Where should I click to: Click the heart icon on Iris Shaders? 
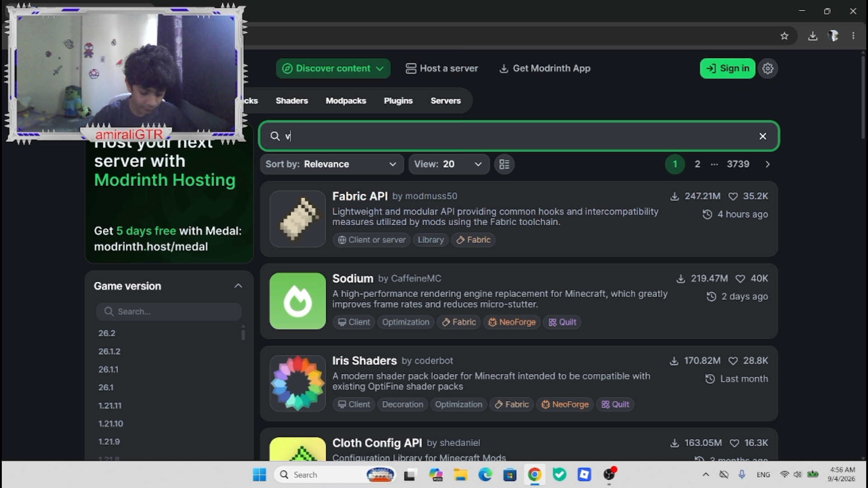click(733, 361)
